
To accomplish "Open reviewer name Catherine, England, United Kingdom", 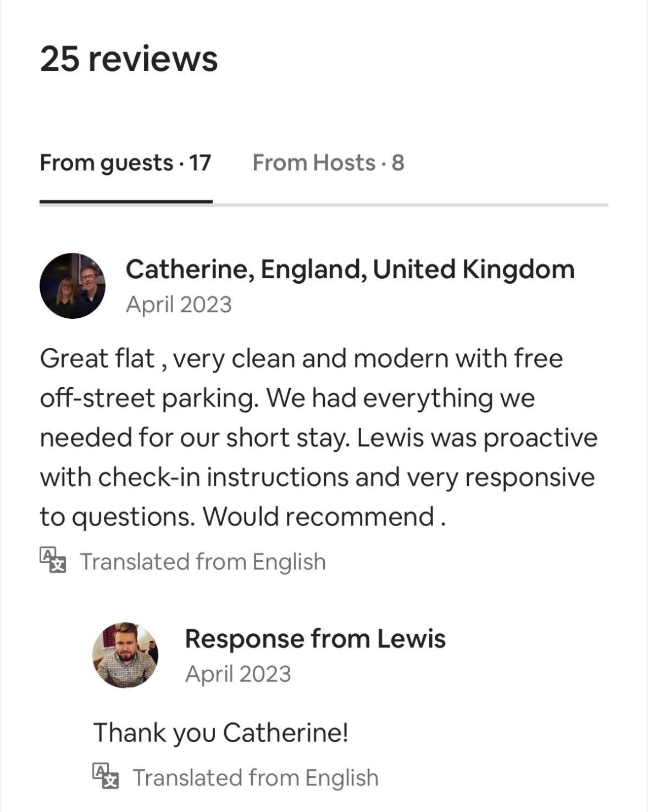I will pos(350,269).
